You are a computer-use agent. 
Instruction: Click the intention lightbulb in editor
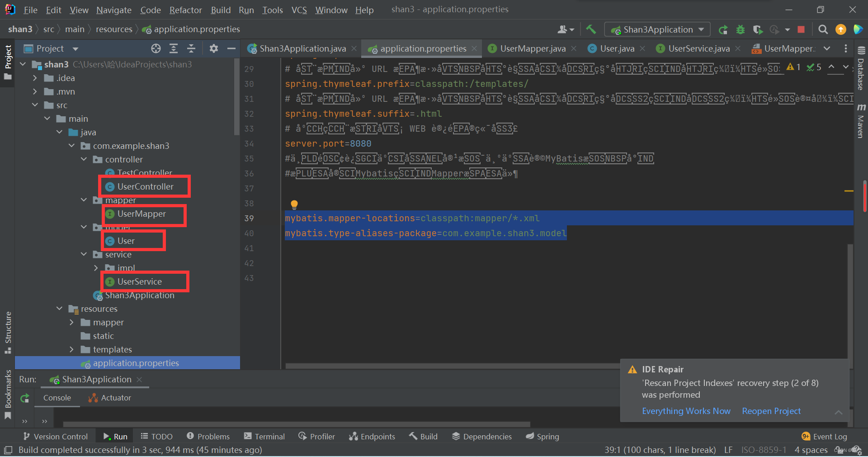coord(294,205)
